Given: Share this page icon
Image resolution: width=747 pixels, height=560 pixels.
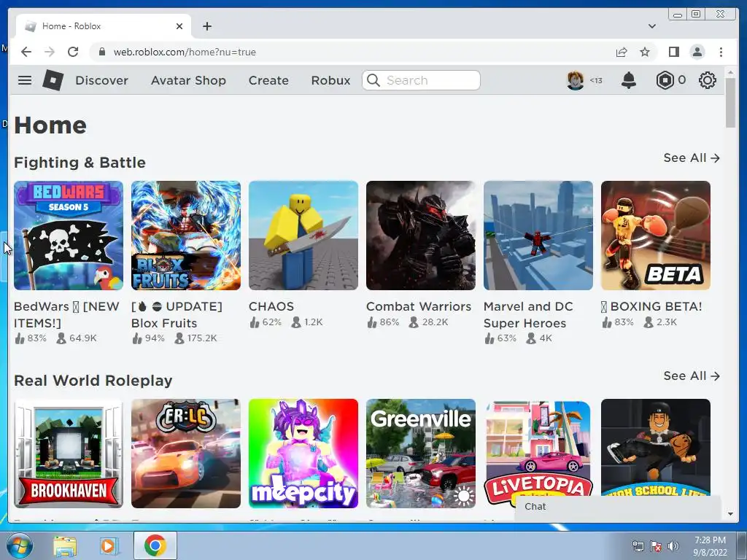Looking at the screenshot, I should coord(622,52).
